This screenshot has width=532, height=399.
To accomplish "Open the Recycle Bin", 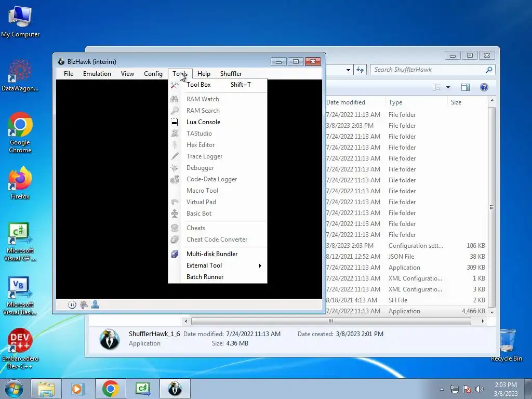I will (x=507, y=345).
